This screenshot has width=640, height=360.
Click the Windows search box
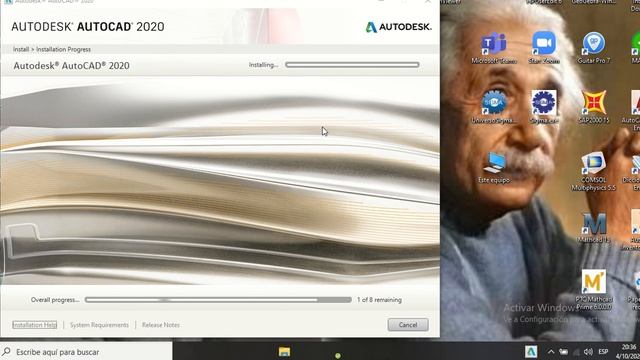[86, 351]
